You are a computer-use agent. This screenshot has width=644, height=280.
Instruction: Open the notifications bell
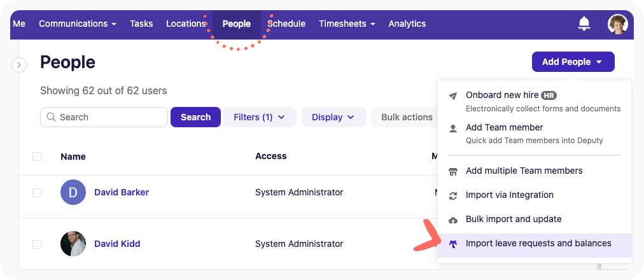(x=584, y=24)
